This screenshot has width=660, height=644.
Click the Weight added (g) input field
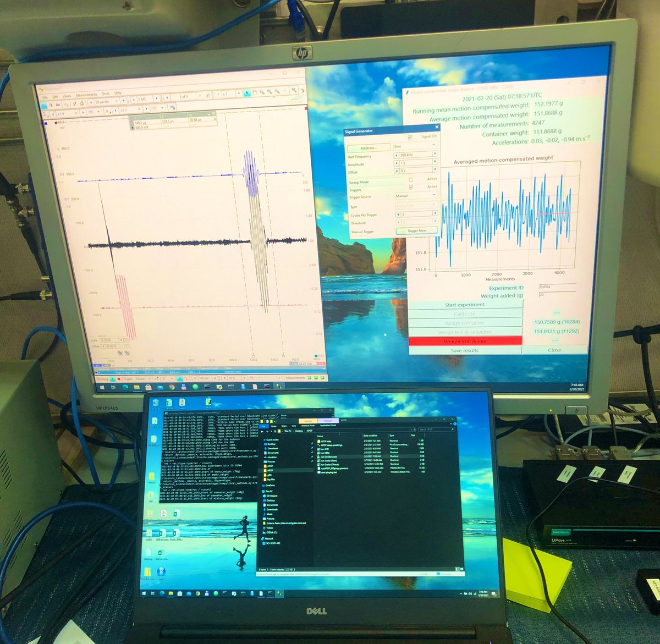(557, 295)
